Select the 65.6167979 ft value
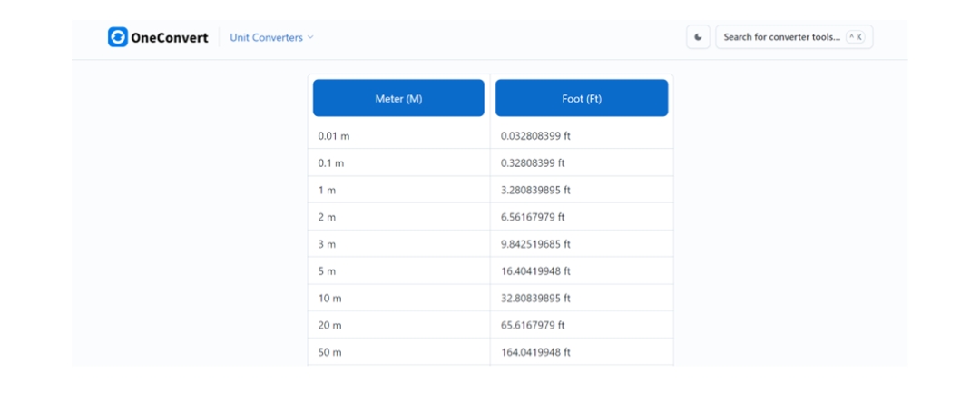The width and height of the screenshot is (980, 413). [533, 325]
